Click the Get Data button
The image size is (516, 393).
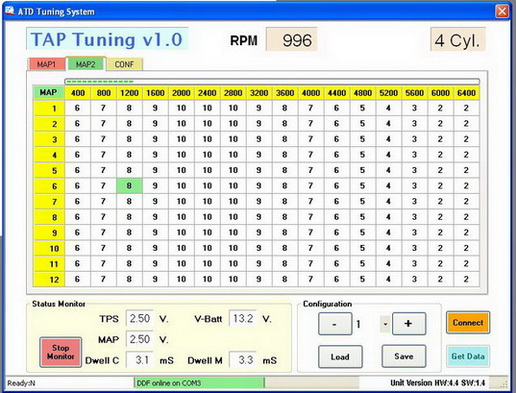[x=468, y=356]
